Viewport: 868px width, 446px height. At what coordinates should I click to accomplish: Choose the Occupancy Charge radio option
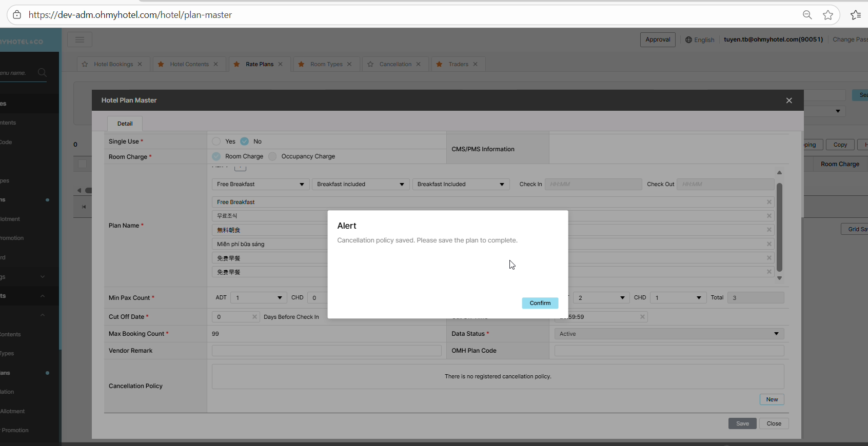[273, 156]
